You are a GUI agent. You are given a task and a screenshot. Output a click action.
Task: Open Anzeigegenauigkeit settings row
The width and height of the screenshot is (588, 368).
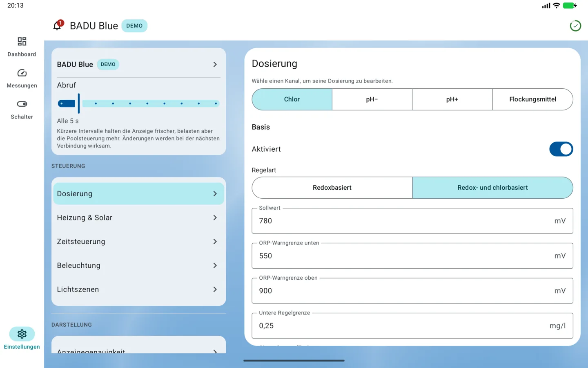(138, 350)
